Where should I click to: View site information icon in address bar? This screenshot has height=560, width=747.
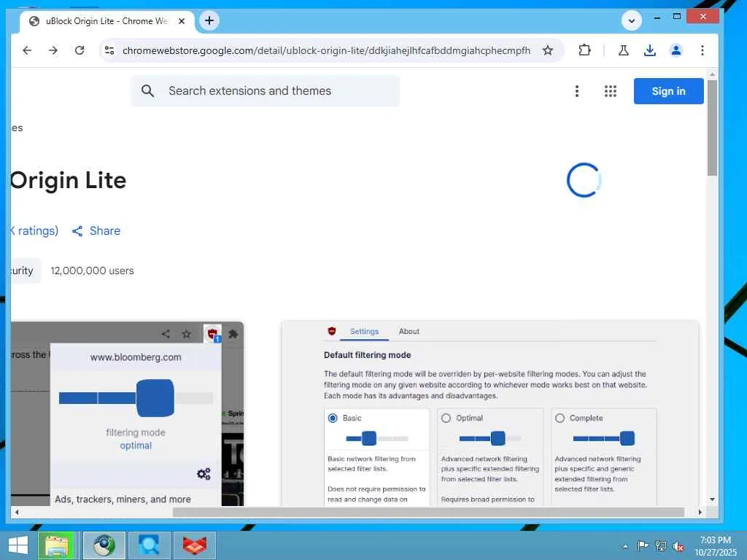click(109, 50)
